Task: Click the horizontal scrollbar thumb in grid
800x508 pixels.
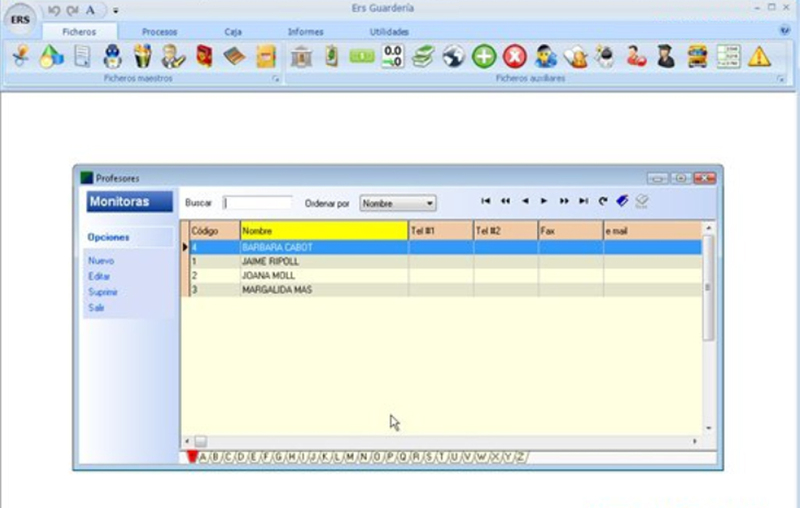Action: pyautogui.click(x=200, y=441)
